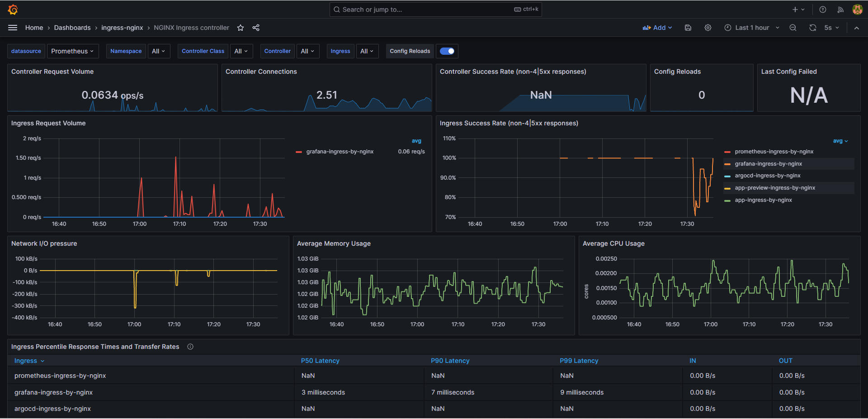Open the news RSS feed icon
The image size is (868, 419).
[x=840, y=10]
